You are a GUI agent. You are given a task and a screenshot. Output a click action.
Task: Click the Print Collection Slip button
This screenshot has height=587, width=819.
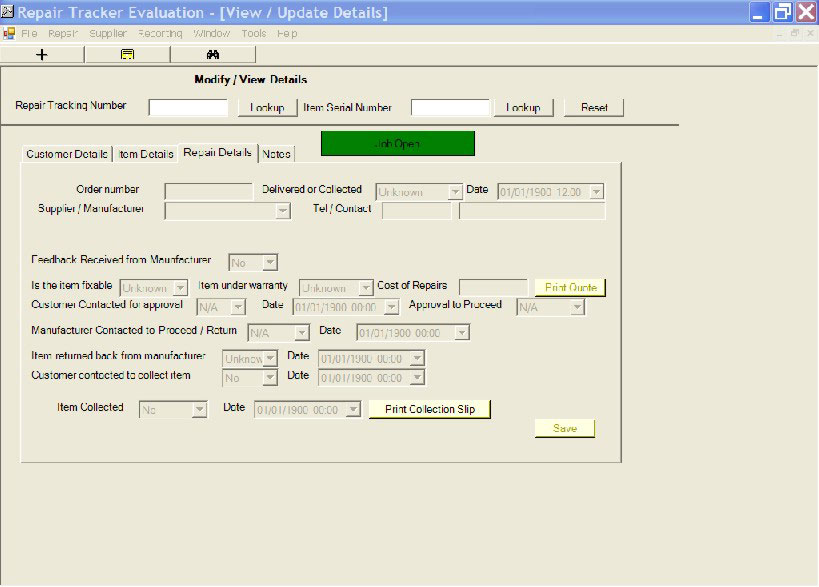click(430, 409)
